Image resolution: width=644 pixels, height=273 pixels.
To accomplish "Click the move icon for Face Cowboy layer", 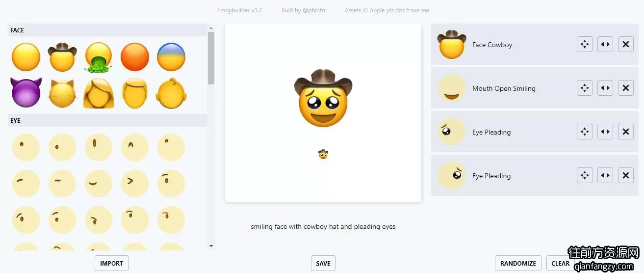I will point(585,44).
